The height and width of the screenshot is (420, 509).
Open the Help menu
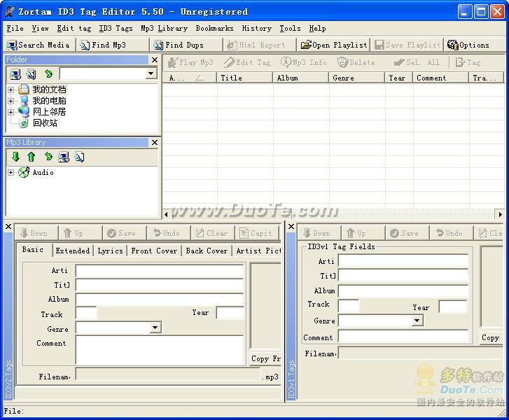coord(317,28)
